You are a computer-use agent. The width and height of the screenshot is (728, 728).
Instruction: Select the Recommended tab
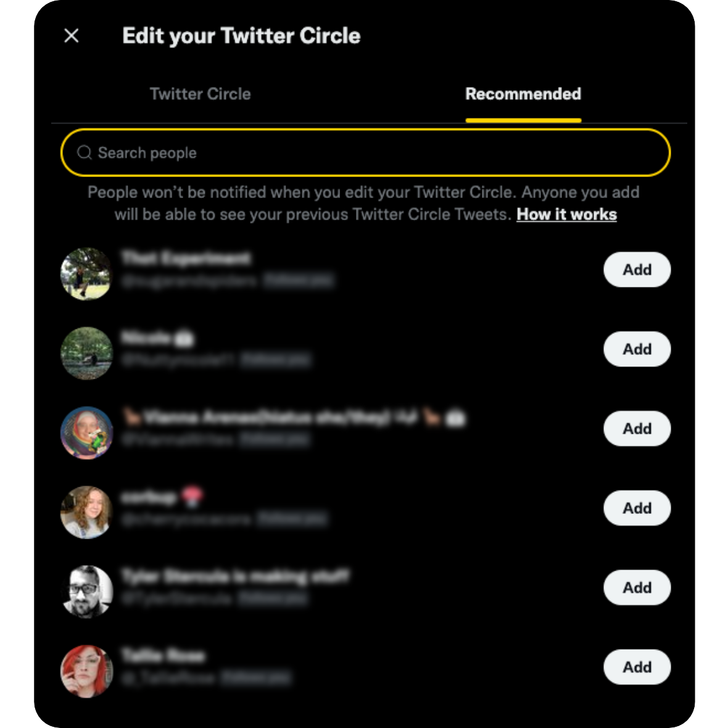coord(523,94)
